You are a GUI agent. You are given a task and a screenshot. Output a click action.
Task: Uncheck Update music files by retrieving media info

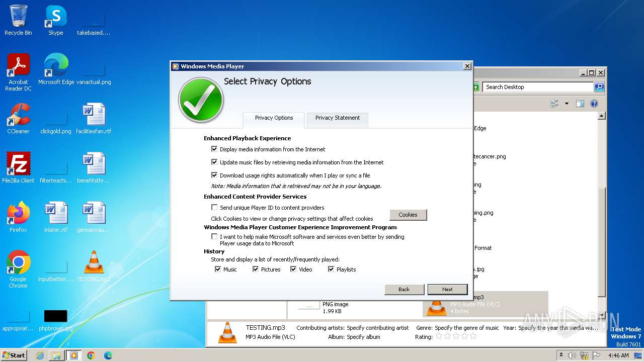(214, 162)
